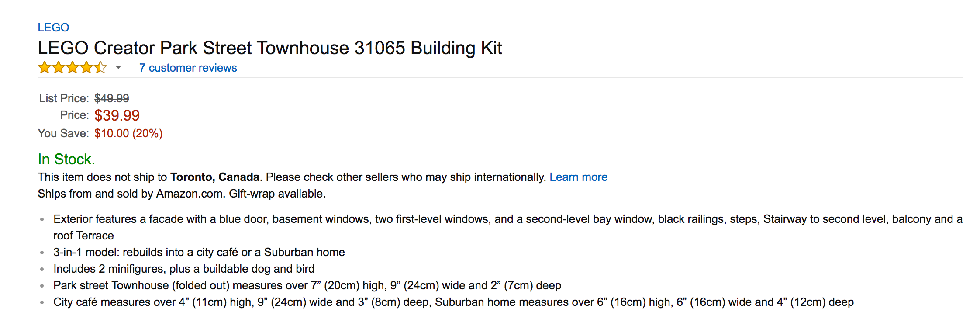Click the bold Toronto, Canada text
This screenshot has height=319, width=980.
coord(214,177)
